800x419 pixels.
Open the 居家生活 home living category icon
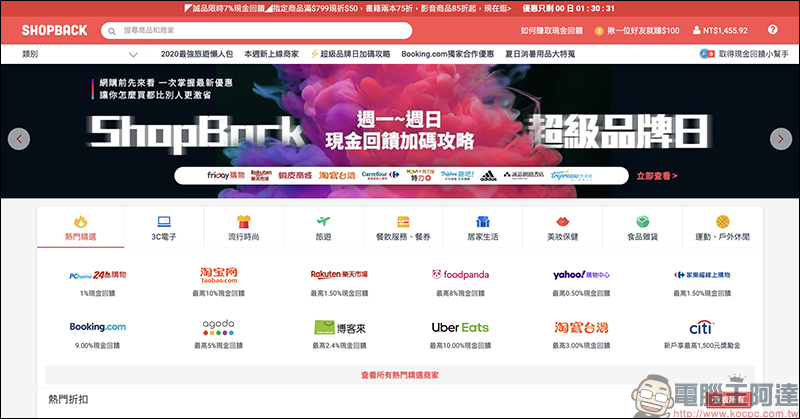[483, 221]
